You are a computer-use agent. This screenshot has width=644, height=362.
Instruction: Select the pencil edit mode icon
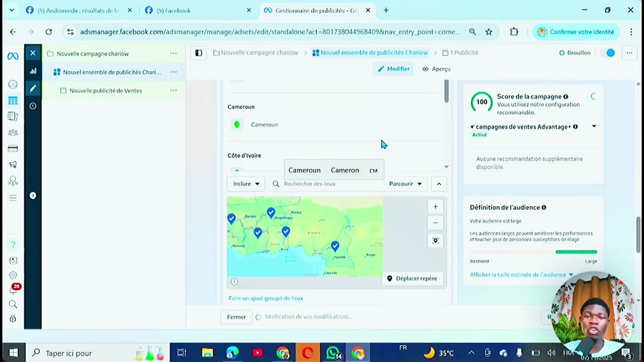pos(33,88)
